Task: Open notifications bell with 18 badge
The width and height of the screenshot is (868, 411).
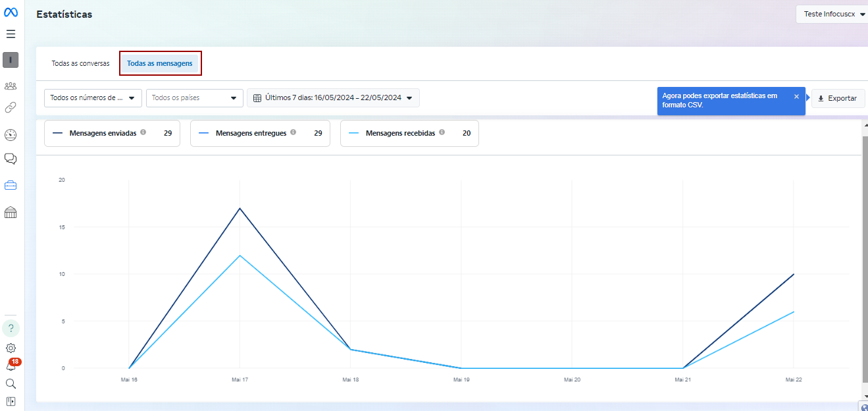Action: click(11, 366)
